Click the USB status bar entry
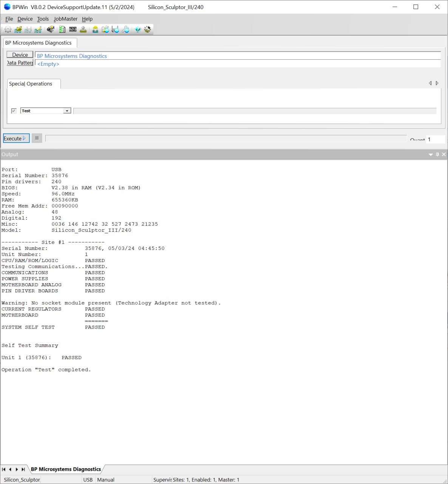448x484 pixels. pos(88,479)
